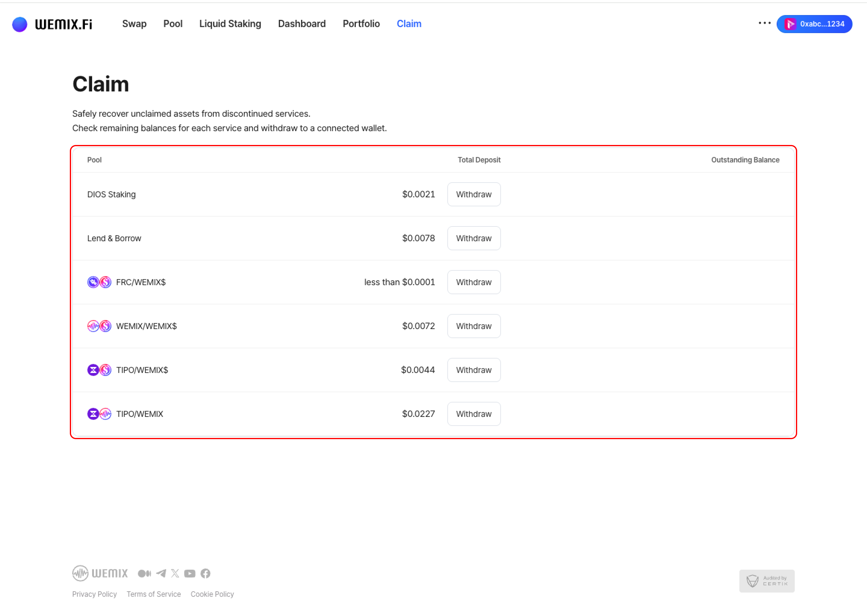This screenshot has width=867, height=616.
Task: Withdraw from the Lend & Borrow row
Action: pos(474,238)
